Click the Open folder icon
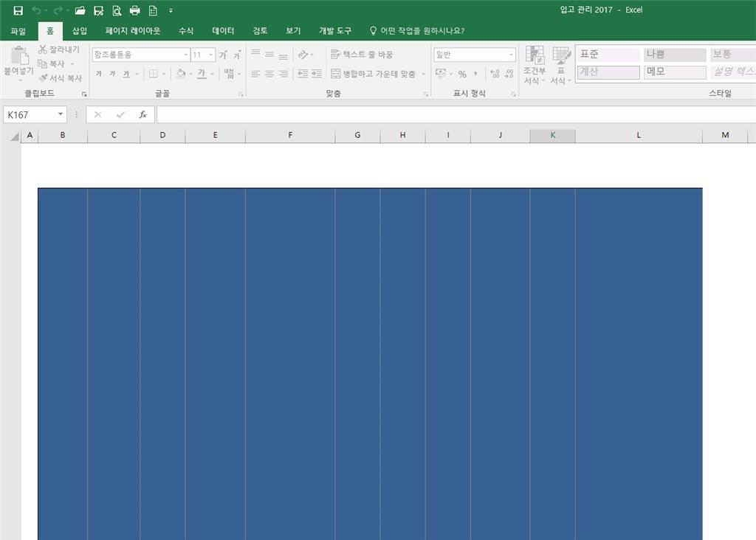This screenshot has height=540, width=756. click(x=80, y=10)
